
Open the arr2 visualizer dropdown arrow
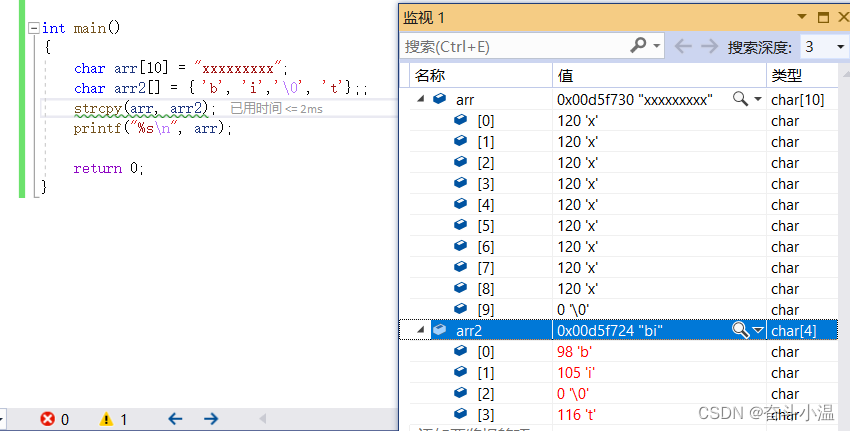click(x=758, y=330)
